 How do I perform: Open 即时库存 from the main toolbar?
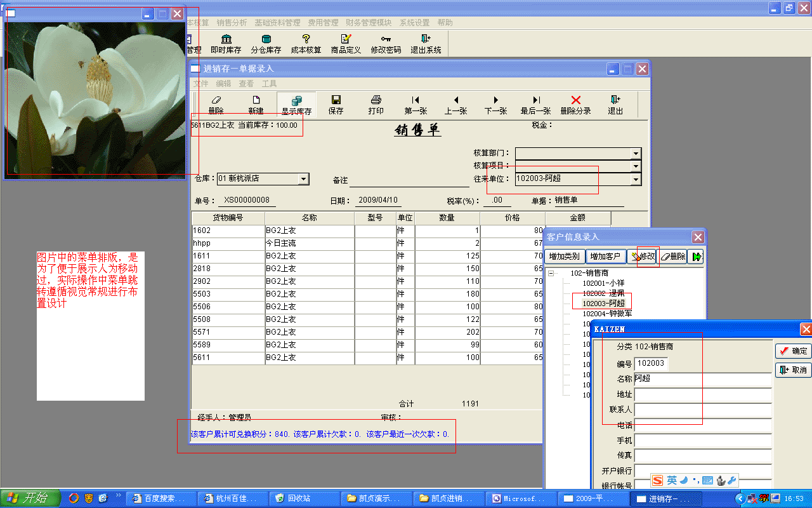click(226, 44)
